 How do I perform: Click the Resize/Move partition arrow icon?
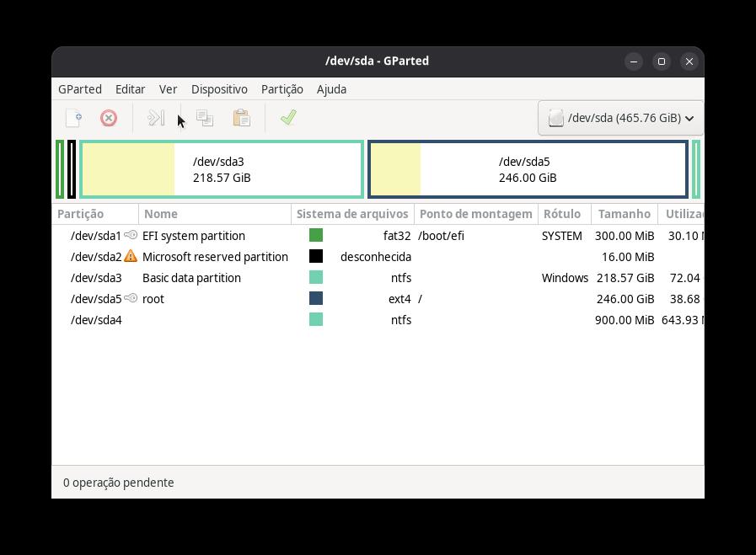(156, 118)
